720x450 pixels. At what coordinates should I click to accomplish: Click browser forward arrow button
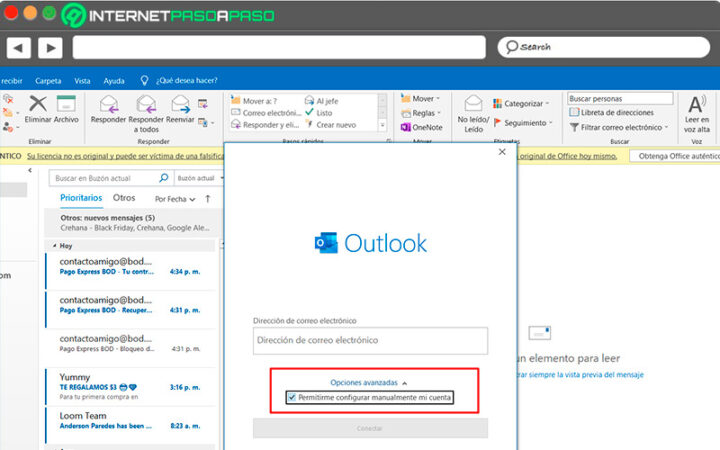[x=50, y=48]
